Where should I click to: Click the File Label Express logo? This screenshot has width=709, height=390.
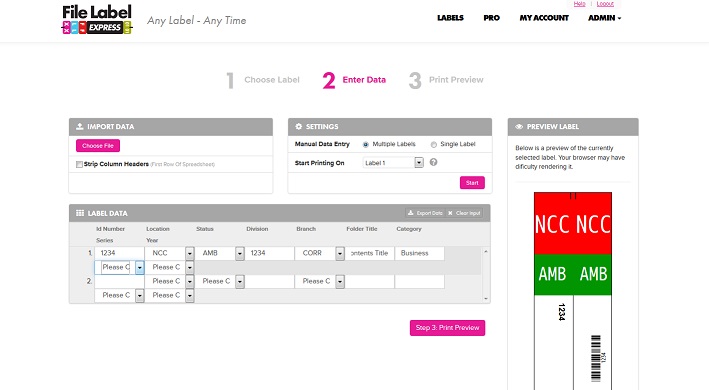click(97, 19)
